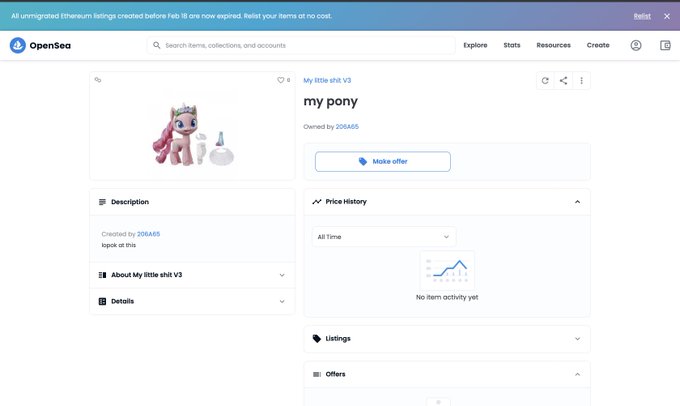This screenshot has height=406, width=680.
Task: Click the Price History title text
Action: (346, 201)
